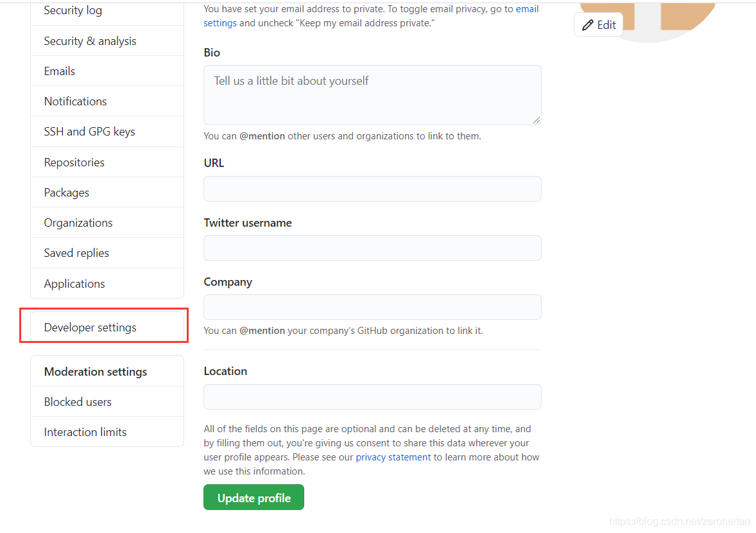The height and width of the screenshot is (533, 756).
Task: Click inside the Bio text area
Action: click(x=372, y=93)
